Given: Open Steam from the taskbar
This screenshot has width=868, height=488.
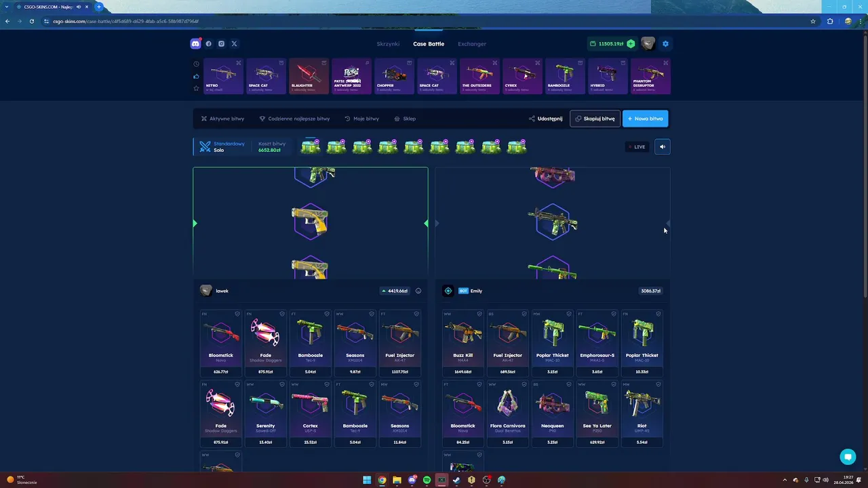Looking at the screenshot, I should pyautogui.click(x=456, y=480).
